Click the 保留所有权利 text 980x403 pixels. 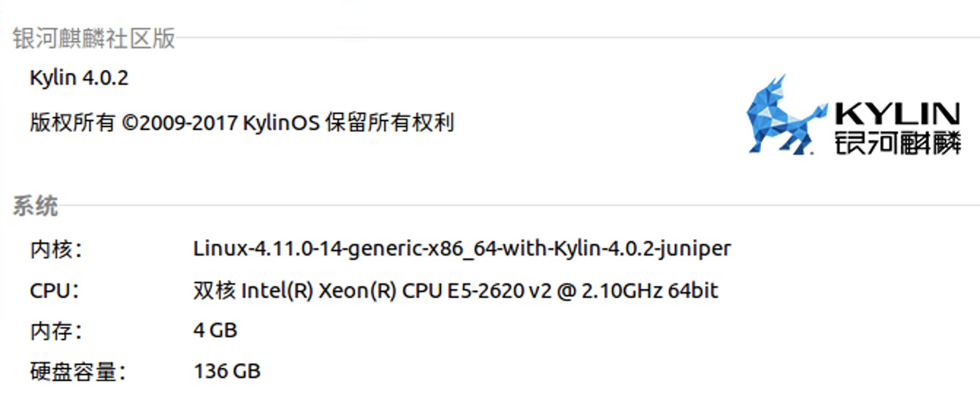point(390,122)
